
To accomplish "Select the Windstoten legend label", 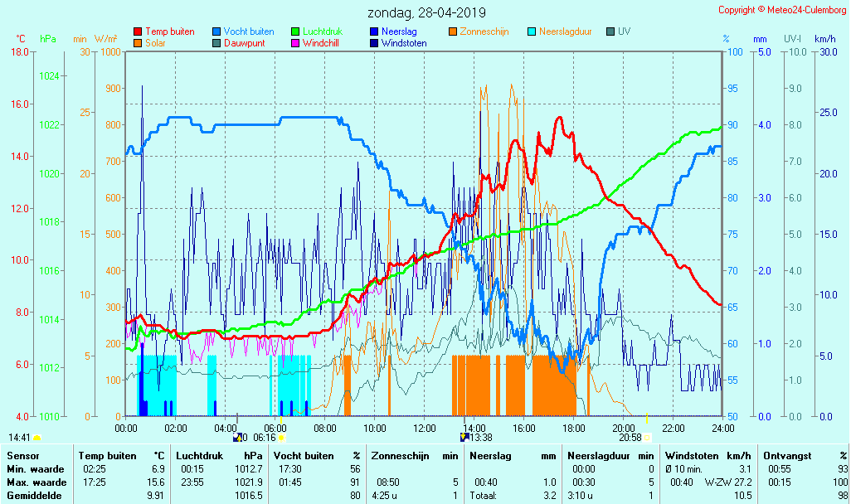I will 403,43.
